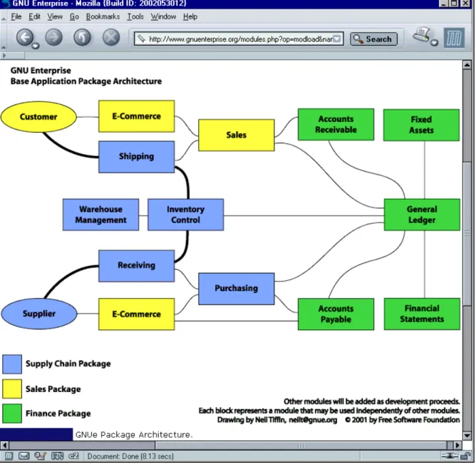Click the Customer ellipse in the diagram
The height and width of the screenshot is (467, 476).
click(x=38, y=117)
